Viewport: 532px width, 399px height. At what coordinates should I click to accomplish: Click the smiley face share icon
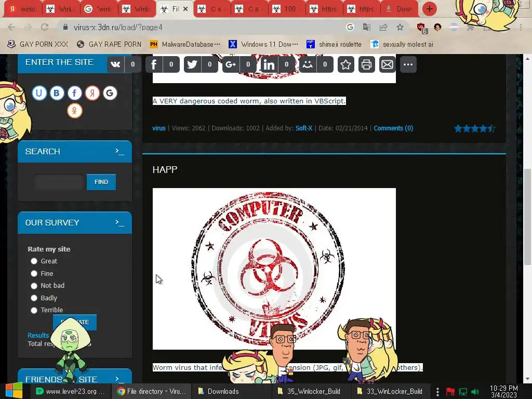(x=308, y=64)
